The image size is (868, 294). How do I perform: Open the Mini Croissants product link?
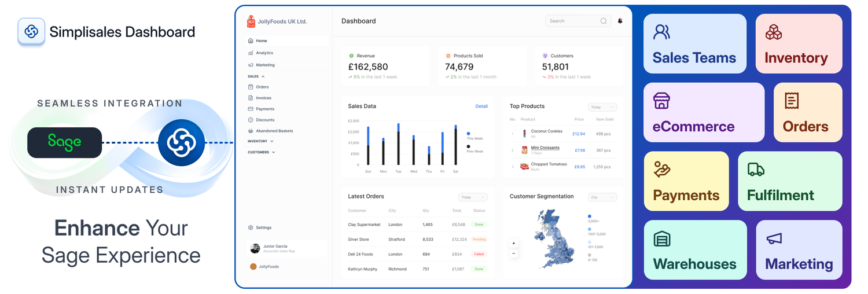point(545,148)
